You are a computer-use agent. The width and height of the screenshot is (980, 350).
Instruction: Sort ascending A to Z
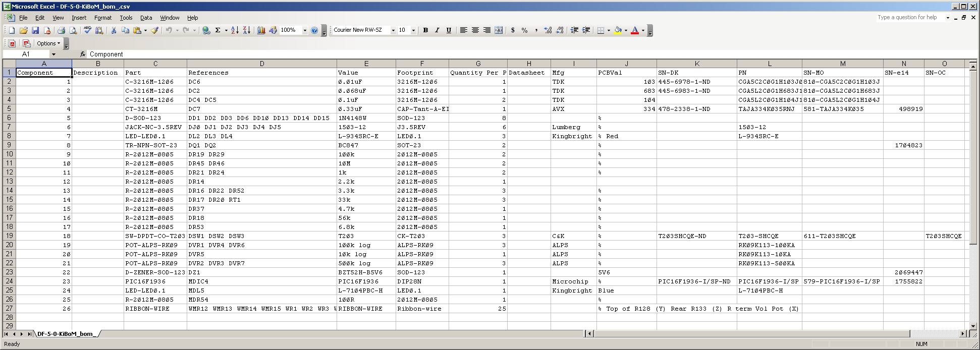pyautogui.click(x=235, y=30)
